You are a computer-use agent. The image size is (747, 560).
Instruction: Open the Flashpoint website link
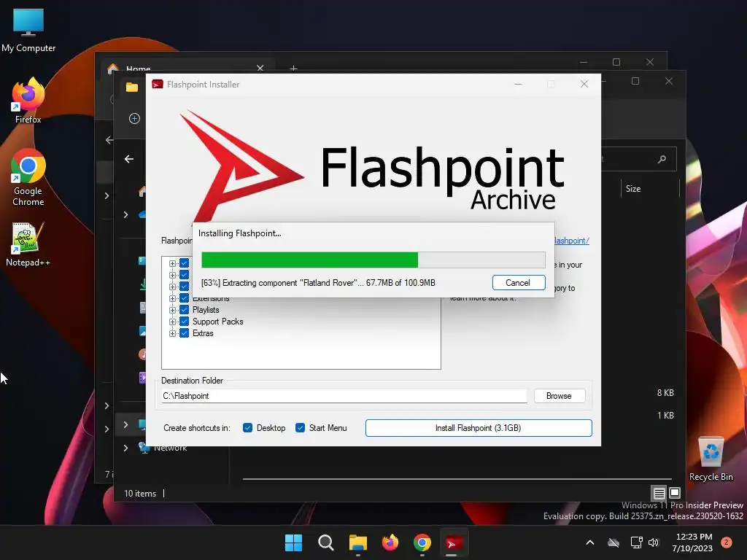click(x=572, y=241)
